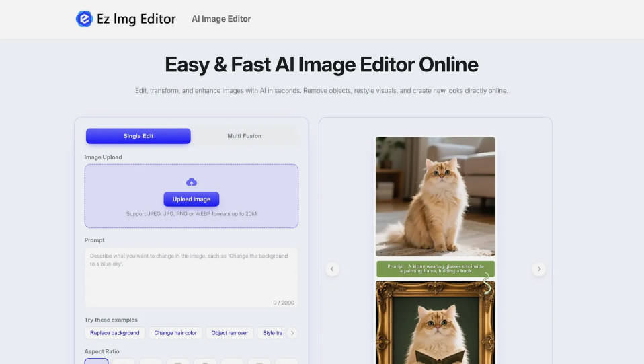Click the cloud upload icon
This screenshot has width=644, height=364.
[x=192, y=182]
